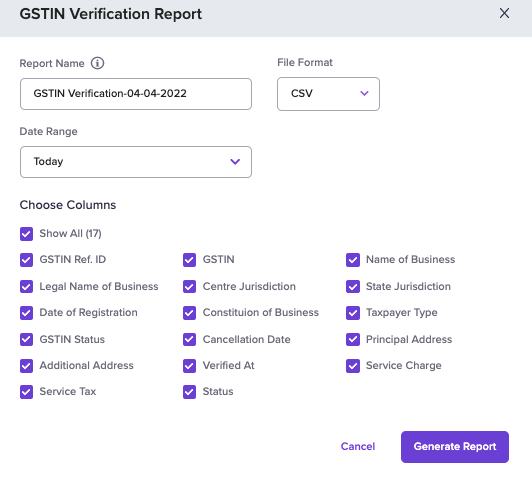Toggle the Centre Jurisdiction checkbox

click(x=189, y=287)
